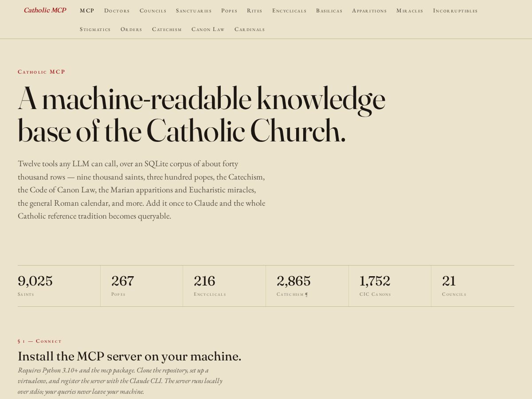Click the red Catholic MCP eyebrow label
532x399 pixels.
[x=41, y=72]
